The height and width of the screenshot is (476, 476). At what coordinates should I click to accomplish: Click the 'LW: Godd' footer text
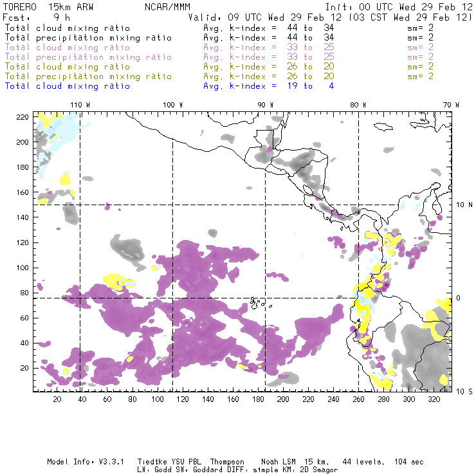click(154, 470)
